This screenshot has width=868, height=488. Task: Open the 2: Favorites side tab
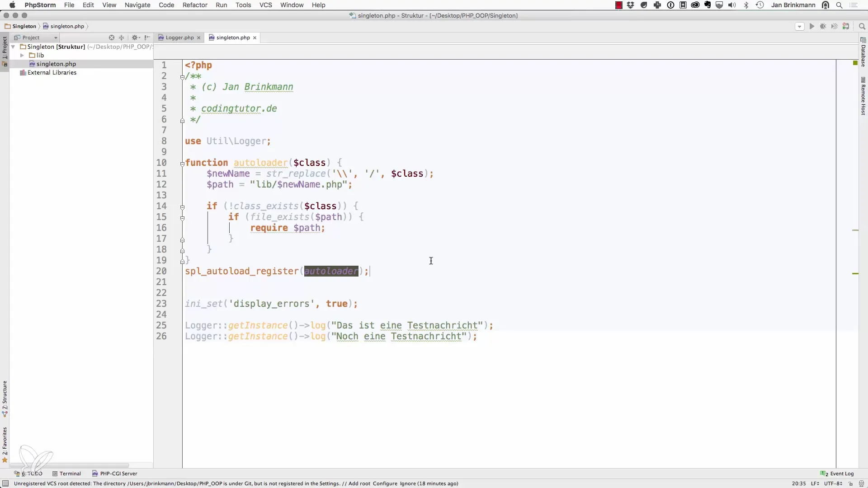[x=5, y=445]
